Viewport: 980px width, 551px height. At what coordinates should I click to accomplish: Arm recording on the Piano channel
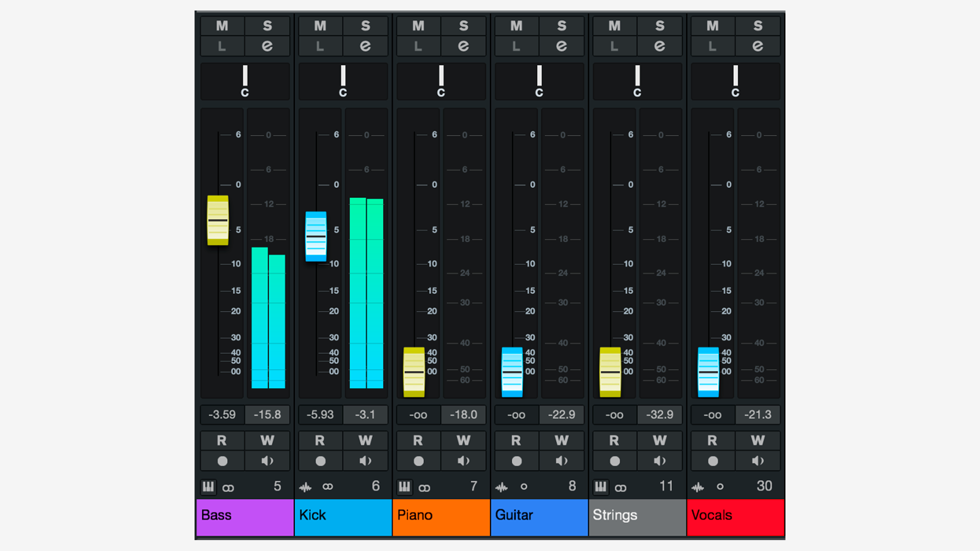[418, 460]
